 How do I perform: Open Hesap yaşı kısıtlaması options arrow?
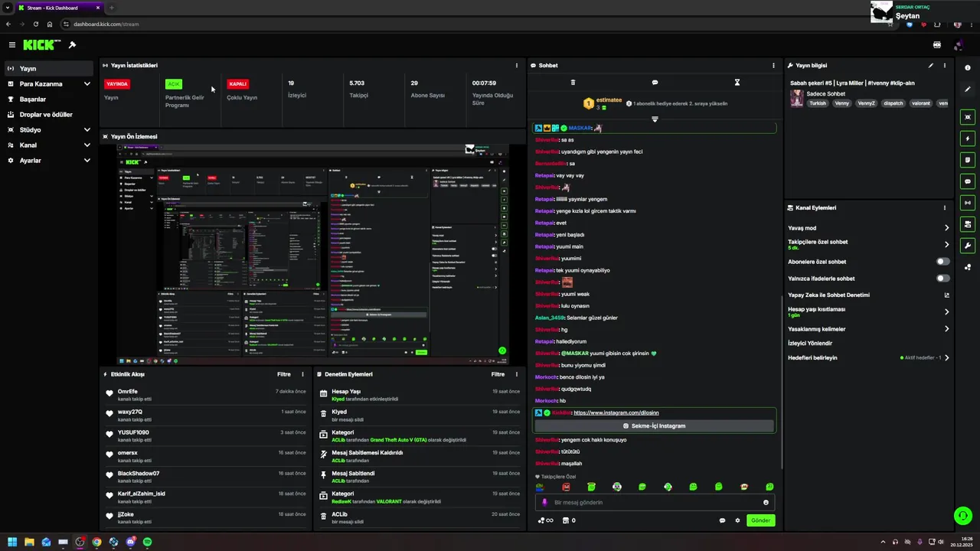click(946, 312)
